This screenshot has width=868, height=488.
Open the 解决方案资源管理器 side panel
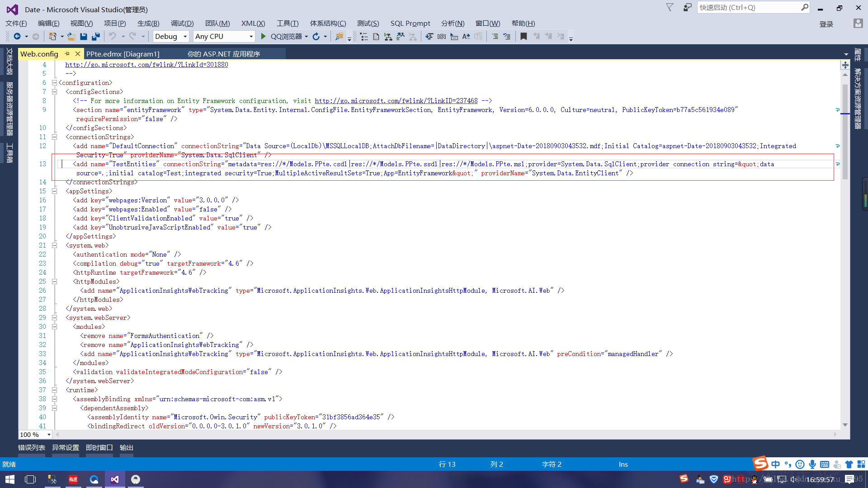(x=858, y=99)
